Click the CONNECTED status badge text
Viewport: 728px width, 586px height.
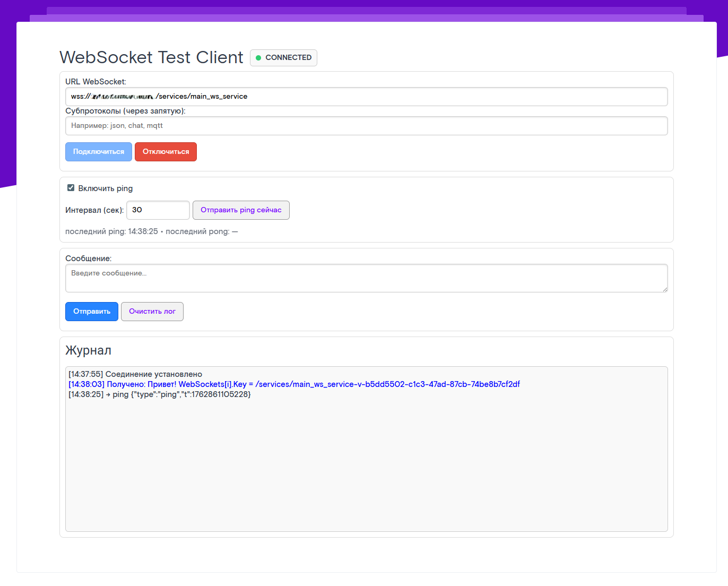tap(288, 57)
